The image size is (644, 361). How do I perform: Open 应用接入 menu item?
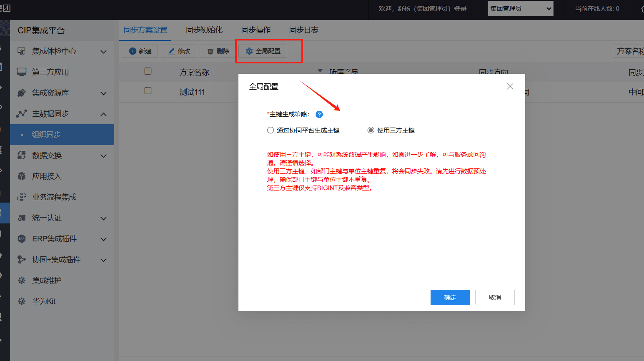(62, 176)
